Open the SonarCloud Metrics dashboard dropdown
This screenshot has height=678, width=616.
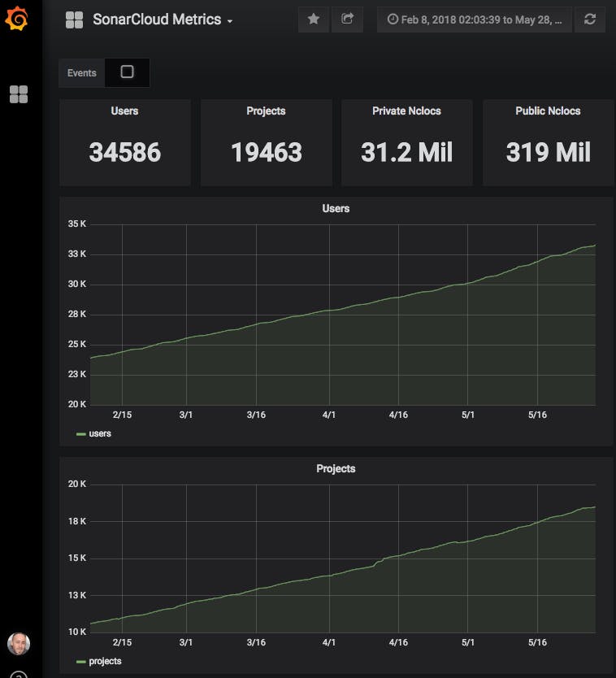click(163, 20)
